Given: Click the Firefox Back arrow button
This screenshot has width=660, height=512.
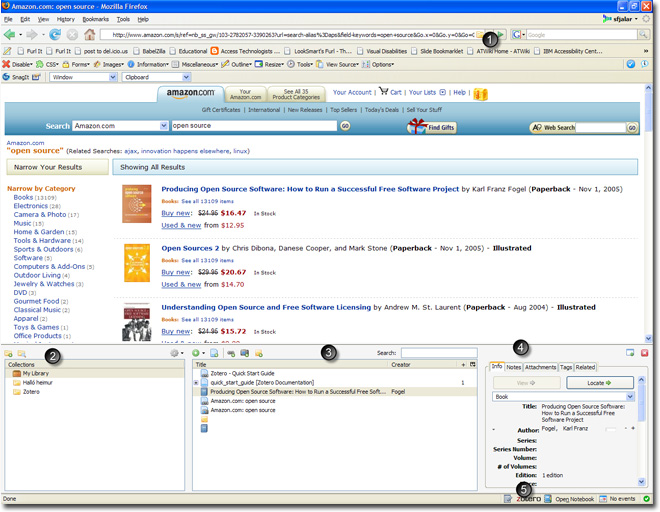Looking at the screenshot, I should pos(9,35).
